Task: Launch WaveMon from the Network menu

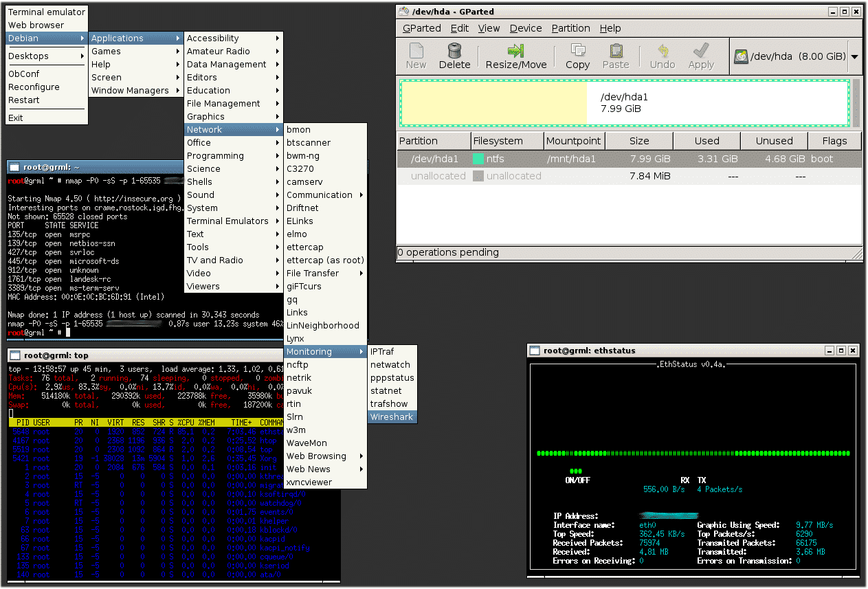Action: (326, 443)
